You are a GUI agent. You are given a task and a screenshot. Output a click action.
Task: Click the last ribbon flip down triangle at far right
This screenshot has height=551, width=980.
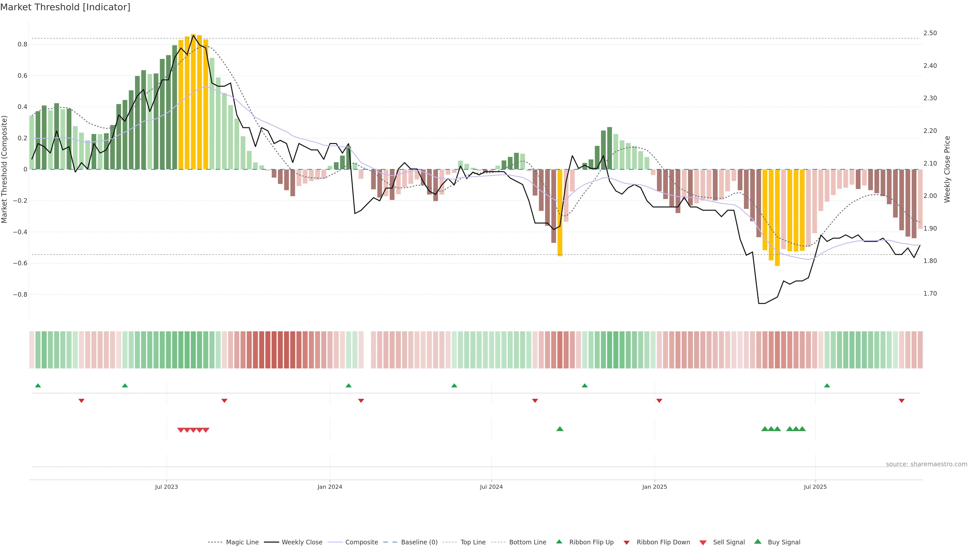(901, 401)
